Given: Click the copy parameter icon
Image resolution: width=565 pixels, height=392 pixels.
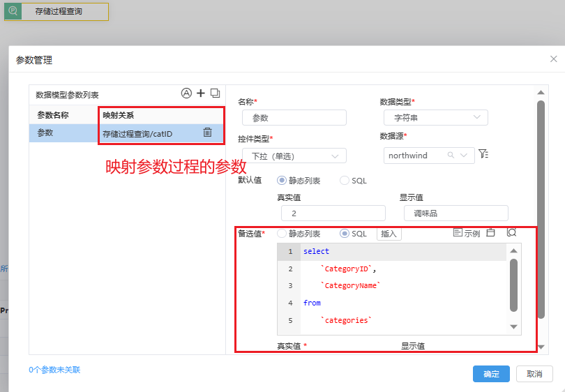Looking at the screenshot, I should click(x=215, y=93).
